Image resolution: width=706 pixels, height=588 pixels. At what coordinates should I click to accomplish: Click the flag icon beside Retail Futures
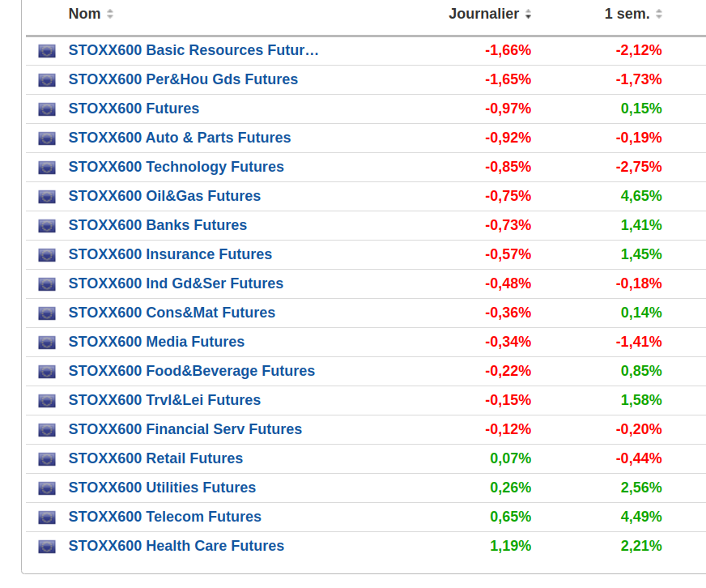(47, 459)
